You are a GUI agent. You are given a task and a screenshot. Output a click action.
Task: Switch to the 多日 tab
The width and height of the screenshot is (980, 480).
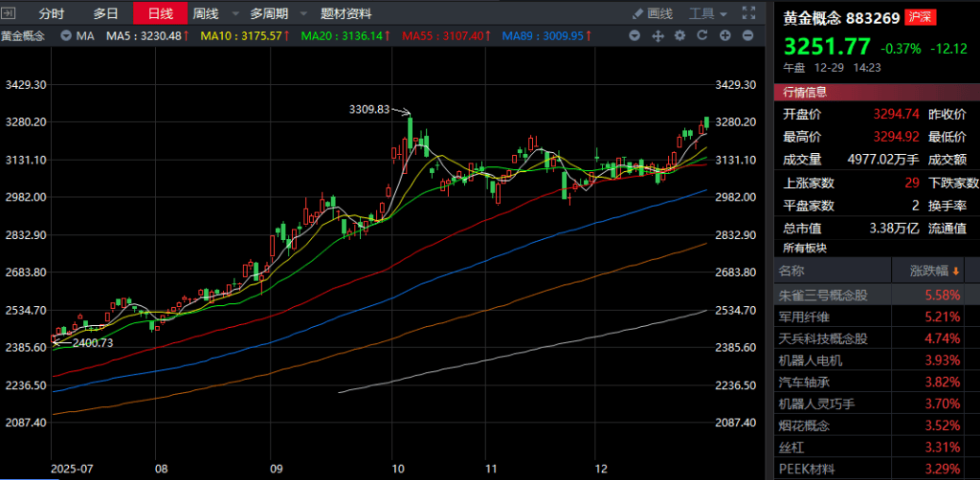pos(106,13)
